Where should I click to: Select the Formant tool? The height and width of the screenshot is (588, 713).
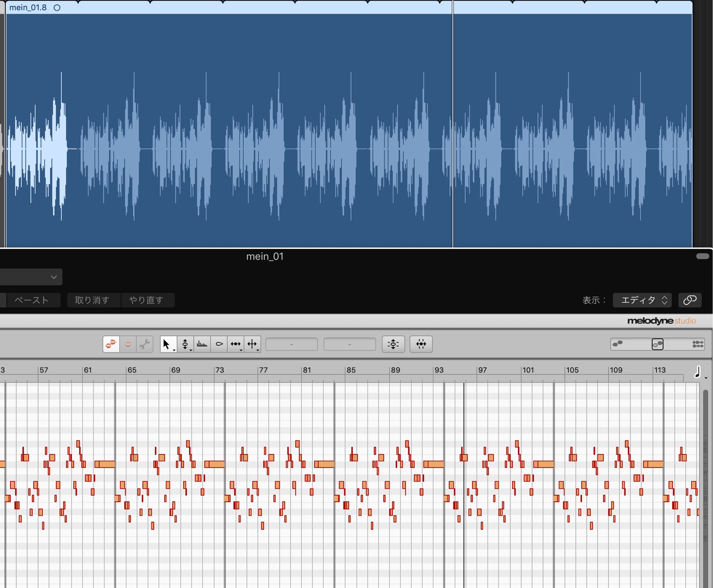[x=202, y=344]
